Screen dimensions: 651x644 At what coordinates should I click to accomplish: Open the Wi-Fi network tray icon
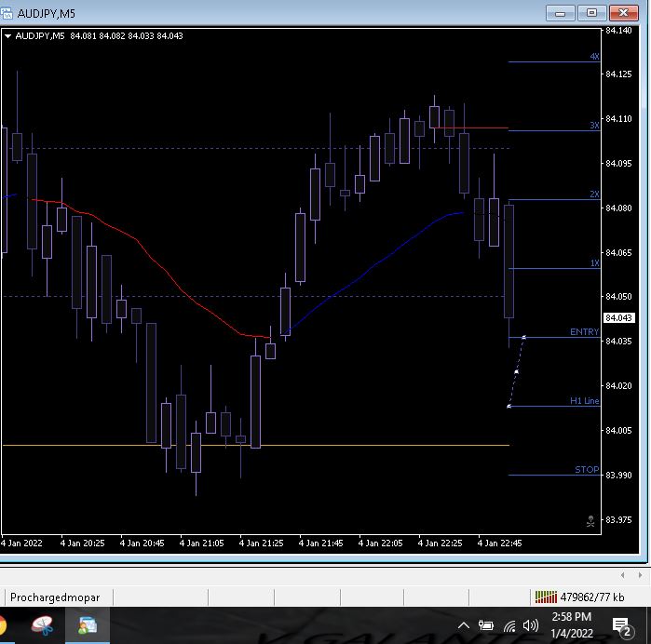(509, 625)
